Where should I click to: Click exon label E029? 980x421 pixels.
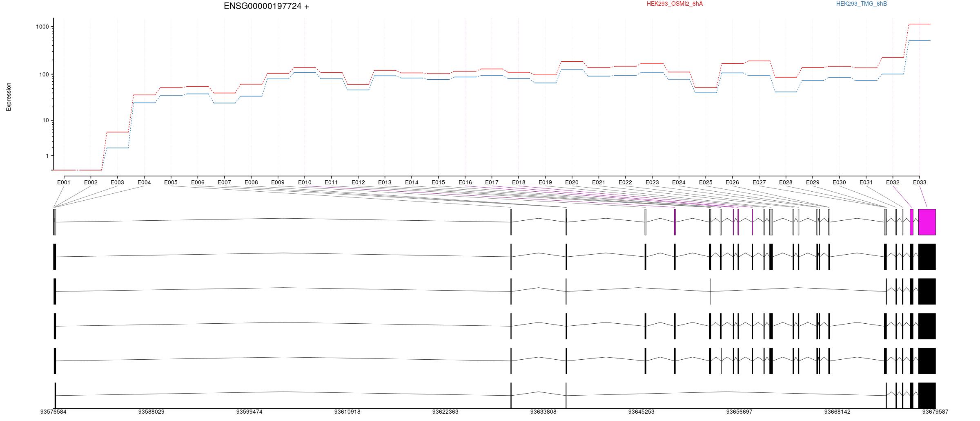coord(813,182)
